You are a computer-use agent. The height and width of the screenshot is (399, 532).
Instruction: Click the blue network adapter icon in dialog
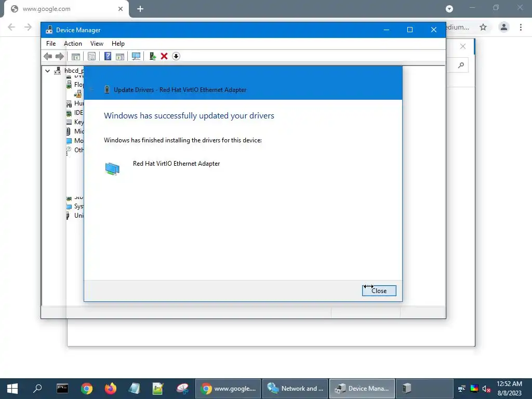point(112,169)
